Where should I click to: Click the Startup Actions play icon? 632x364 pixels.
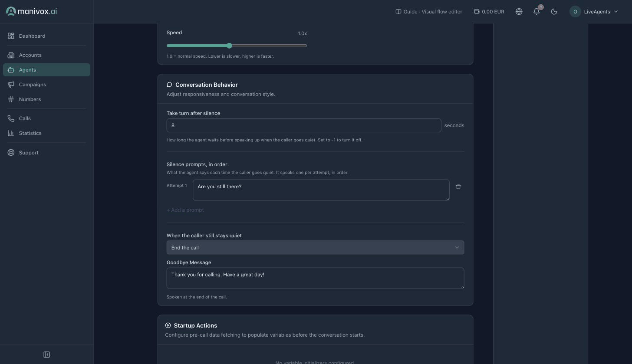pos(168,325)
